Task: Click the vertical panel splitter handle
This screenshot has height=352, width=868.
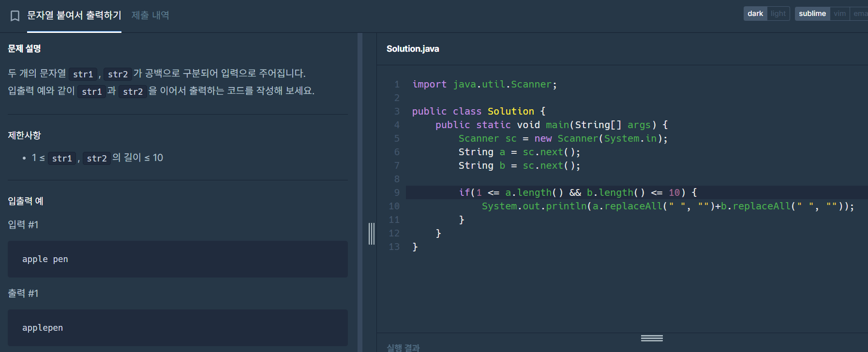Action: coord(372,234)
